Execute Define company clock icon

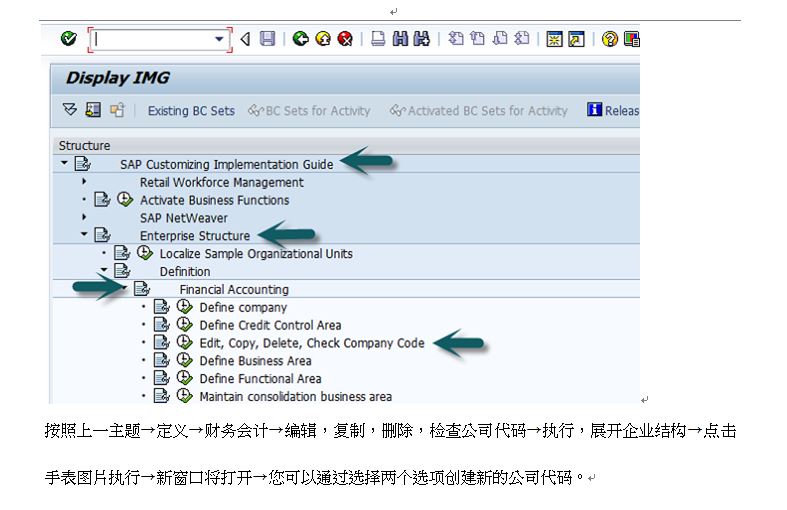point(185,306)
